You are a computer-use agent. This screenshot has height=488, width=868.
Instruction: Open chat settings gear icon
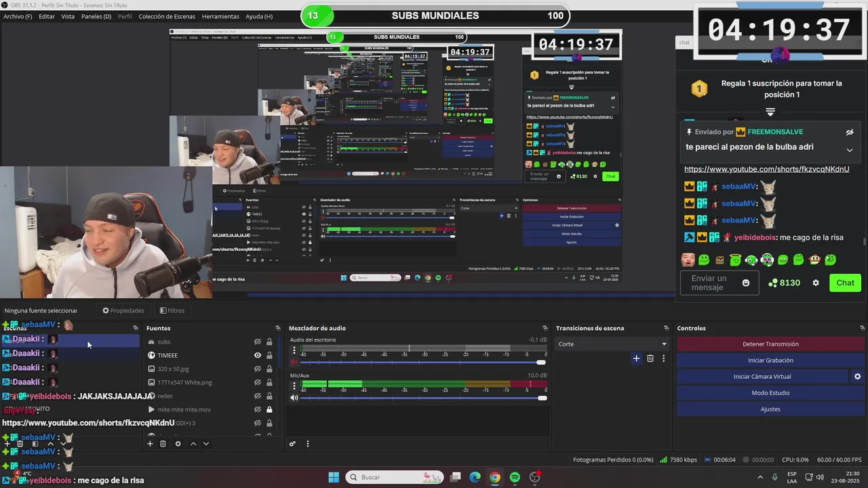click(816, 283)
